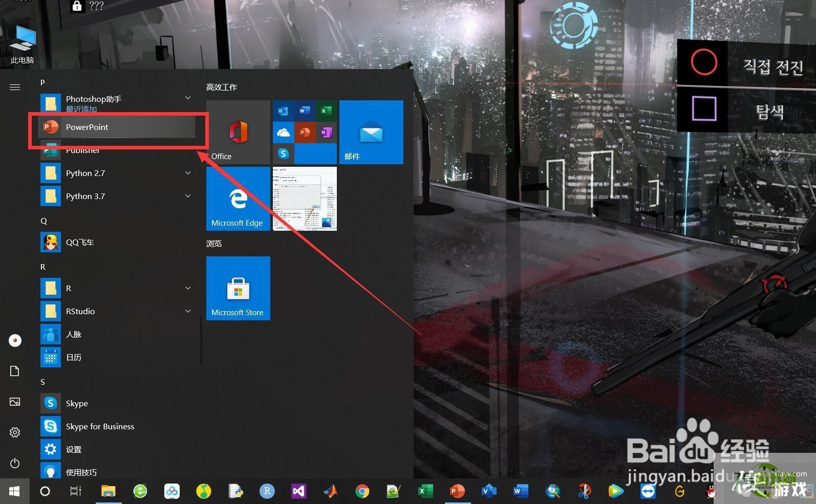This screenshot has width=816, height=504.
Task: Open the 日历 (Calendar) app
Action: click(117, 357)
